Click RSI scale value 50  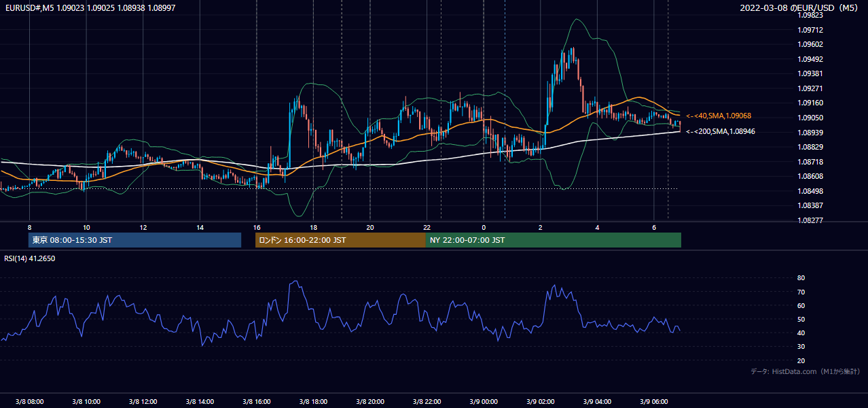coord(801,319)
